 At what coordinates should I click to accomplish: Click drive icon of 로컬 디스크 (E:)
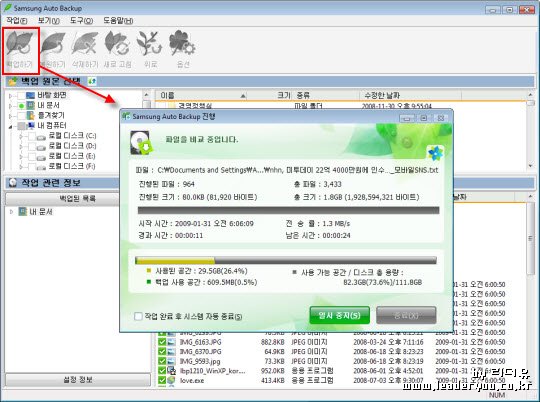pyautogui.click(x=41, y=157)
